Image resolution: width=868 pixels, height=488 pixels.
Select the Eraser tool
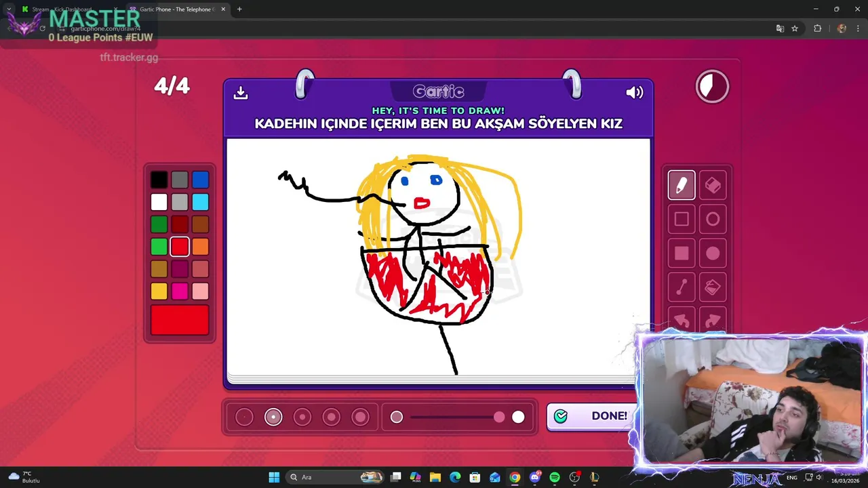click(713, 185)
